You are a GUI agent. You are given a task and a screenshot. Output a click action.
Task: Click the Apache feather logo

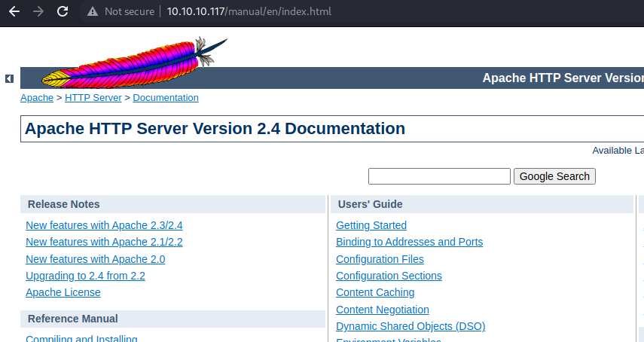(134, 63)
